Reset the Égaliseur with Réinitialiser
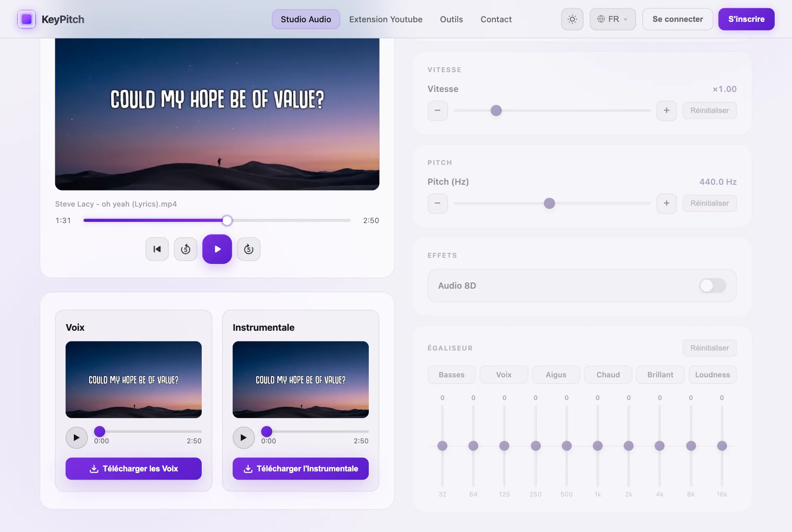Image resolution: width=792 pixels, height=532 pixels. tap(709, 348)
